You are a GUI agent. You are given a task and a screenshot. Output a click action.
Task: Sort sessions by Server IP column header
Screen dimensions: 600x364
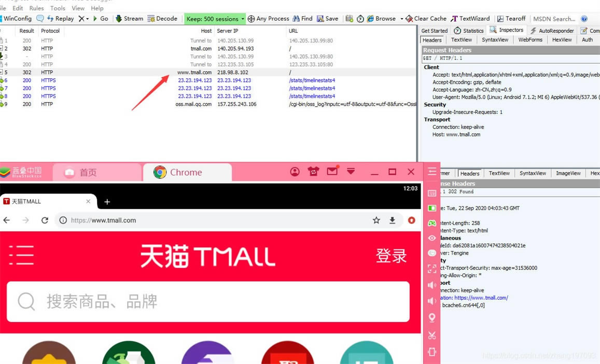(x=227, y=31)
